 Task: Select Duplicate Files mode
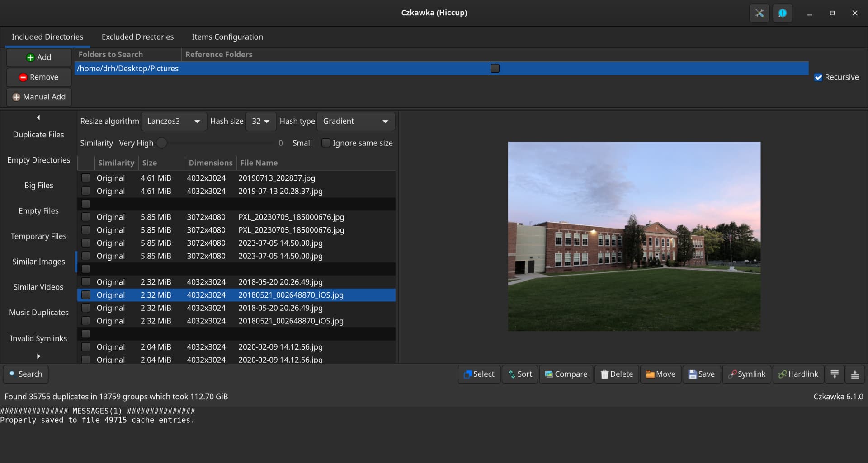(x=38, y=135)
